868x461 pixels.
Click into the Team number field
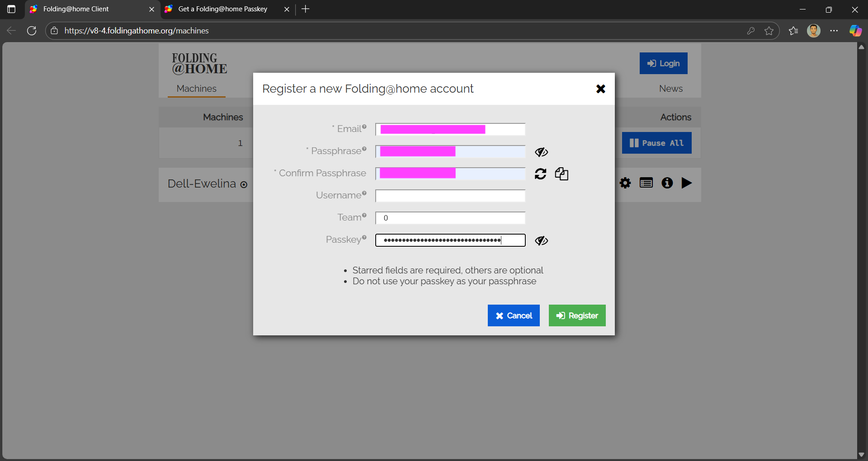(450, 218)
